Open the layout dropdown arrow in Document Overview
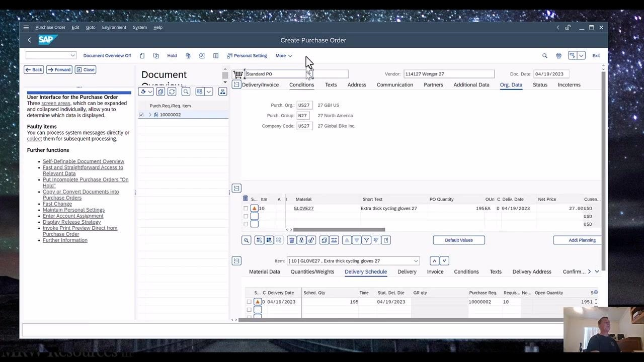Viewport: 644px width, 362px height. click(209, 92)
